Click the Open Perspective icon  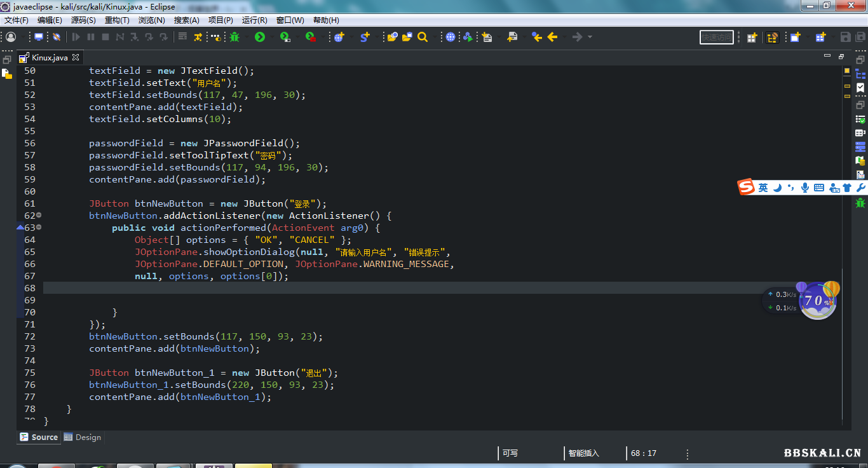(x=752, y=38)
